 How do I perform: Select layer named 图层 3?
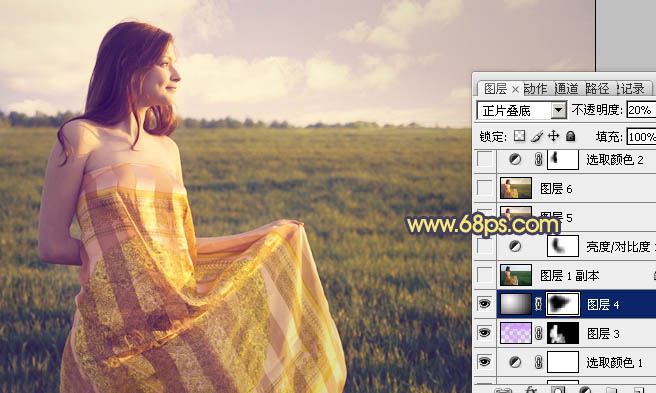[x=603, y=333]
